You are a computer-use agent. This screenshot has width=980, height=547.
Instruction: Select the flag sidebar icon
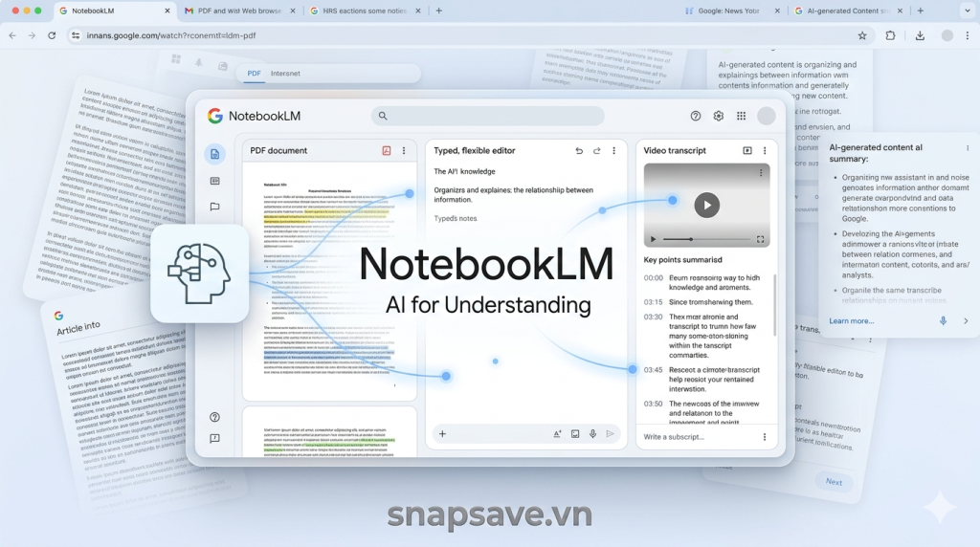(x=214, y=207)
